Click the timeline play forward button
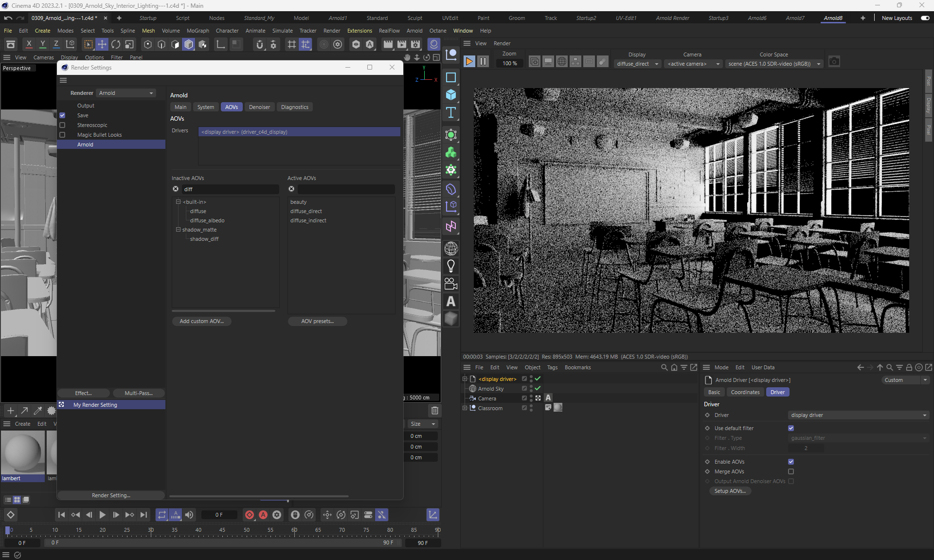The width and height of the screenshot is (934, 560). (102, 515)
